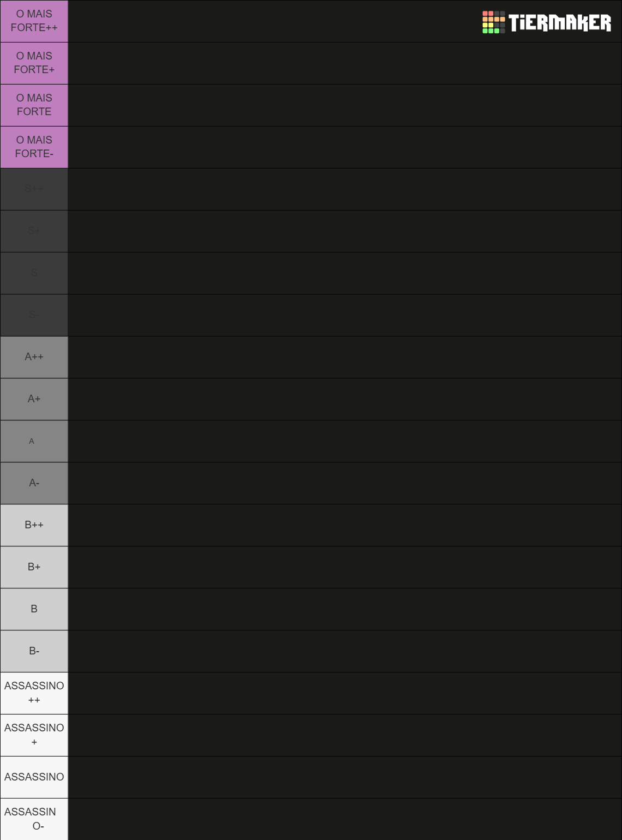Click the O MAIS FORTE tier label
Viewport: 622px width, 840px height.
pos(34,105)
